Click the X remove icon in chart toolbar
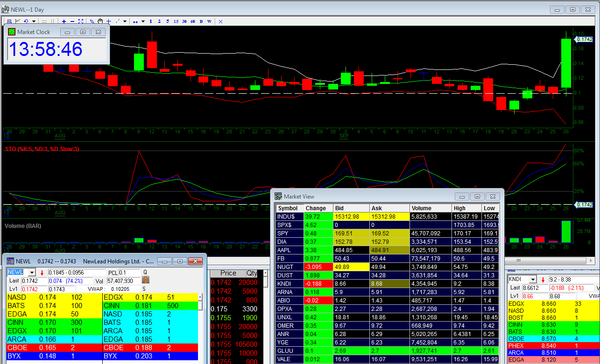This screenshot has width=600, height=364. pos(220,21)
